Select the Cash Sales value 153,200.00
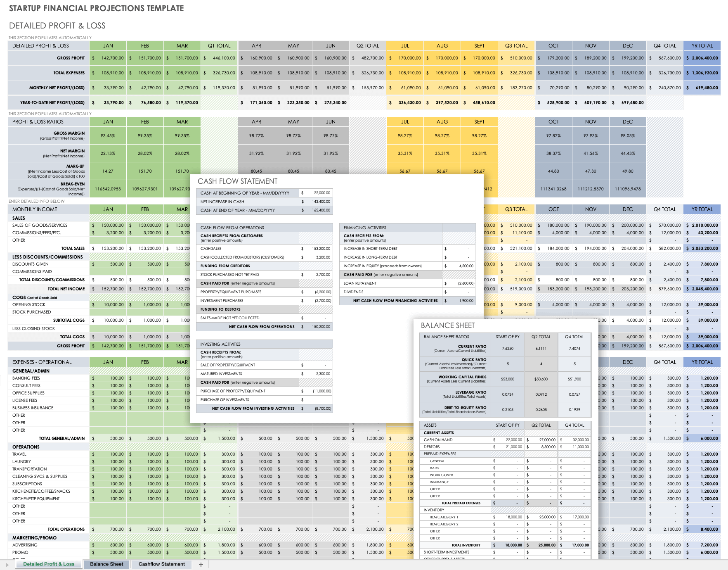The image size is (728, 570). pyautogui.click(x=316, y=249)
